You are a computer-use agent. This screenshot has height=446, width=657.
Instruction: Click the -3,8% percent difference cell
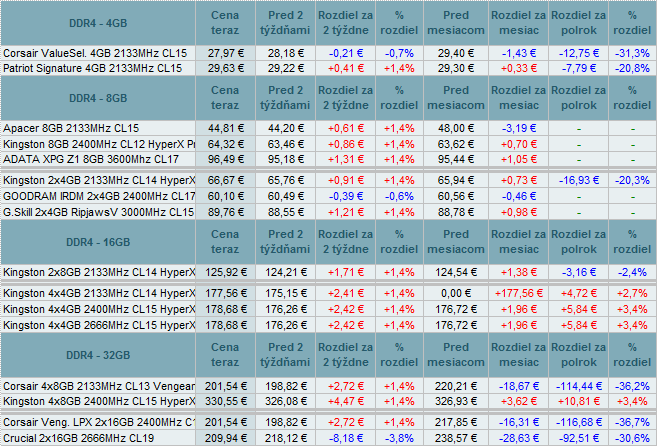coord(399,438)
